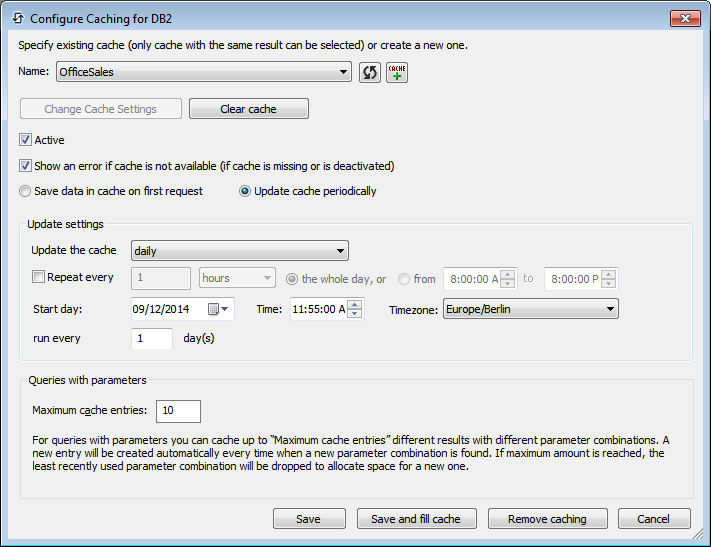Viewport: 711px width, 547px height.
Task: Click the run every days input field
Action: coord(151,339)
